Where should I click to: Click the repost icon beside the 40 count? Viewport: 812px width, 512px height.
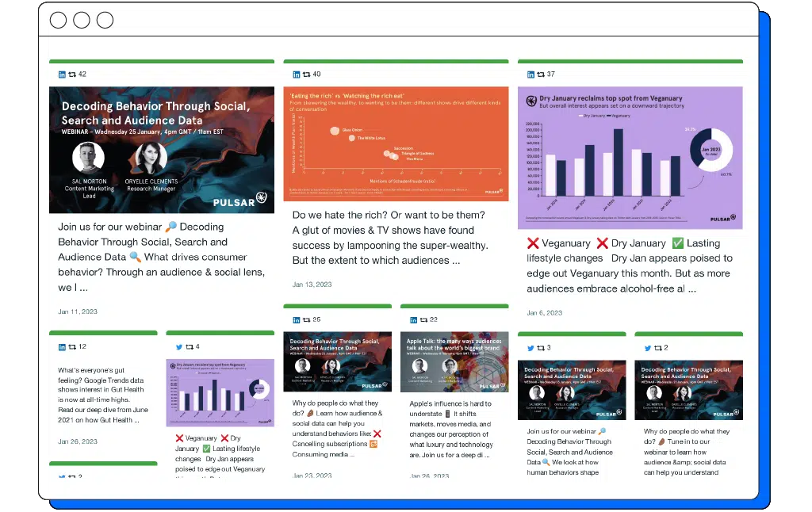coord(307,75)
